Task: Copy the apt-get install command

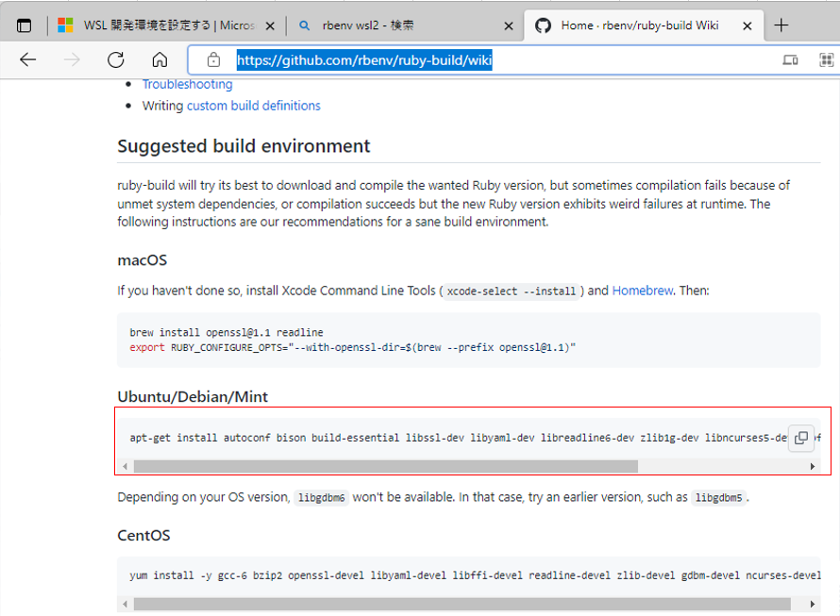Action: [801, 438]
